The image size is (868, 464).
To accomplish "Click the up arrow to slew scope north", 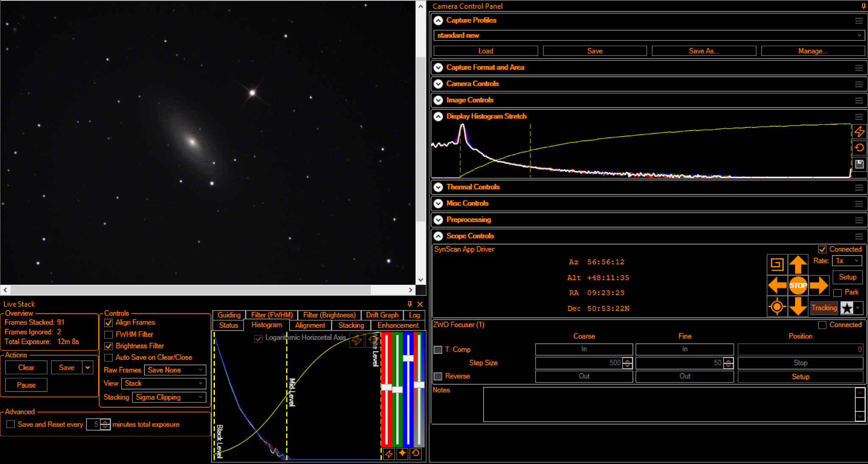I will (798, 264).
